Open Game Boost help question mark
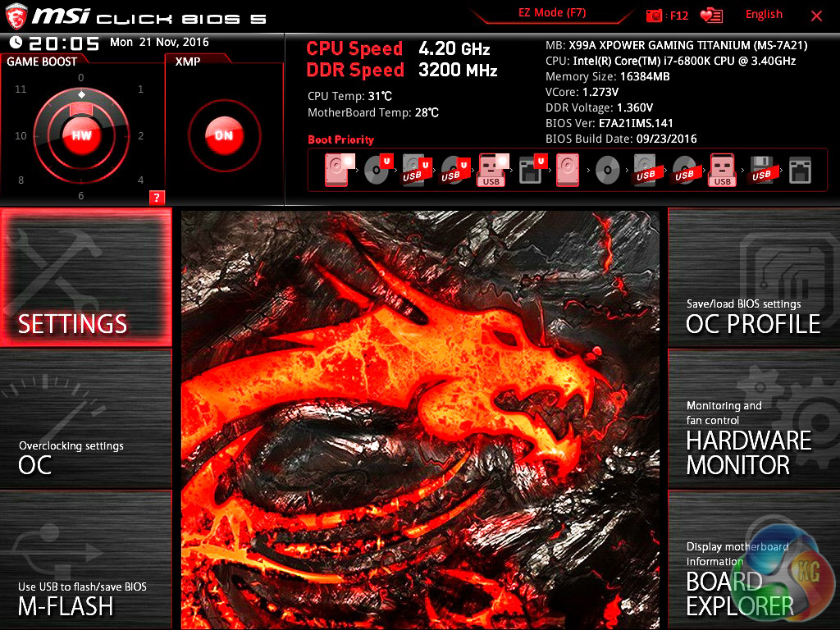 click(x=157, y=197)
